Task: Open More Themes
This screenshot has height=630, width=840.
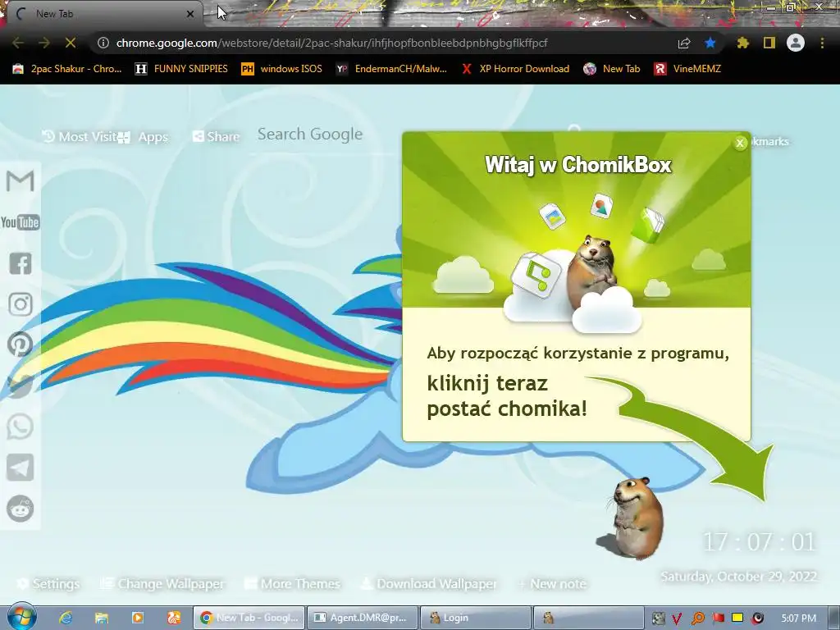Action: 293,583
